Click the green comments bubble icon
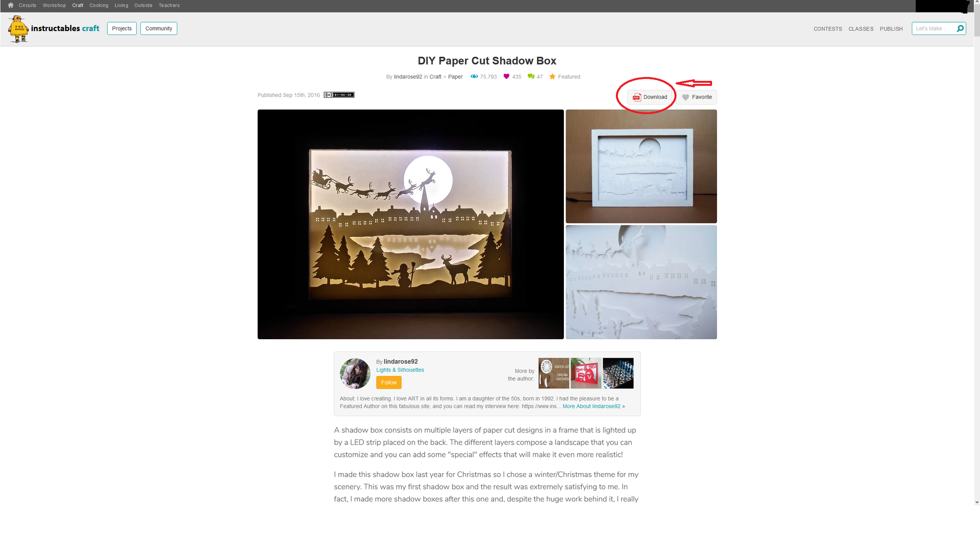Image resolution: width=980 pixels, height=536 pixels. tap(531, 76)
